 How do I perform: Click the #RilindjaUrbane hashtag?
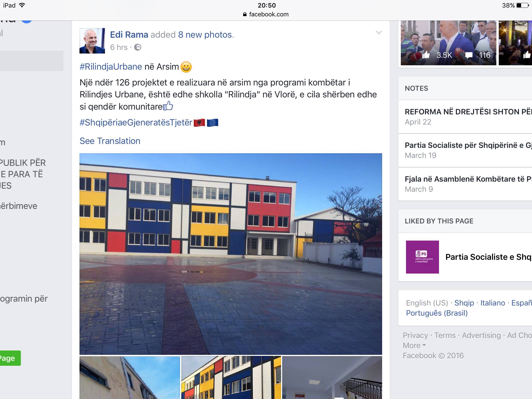tap(111, 67)
